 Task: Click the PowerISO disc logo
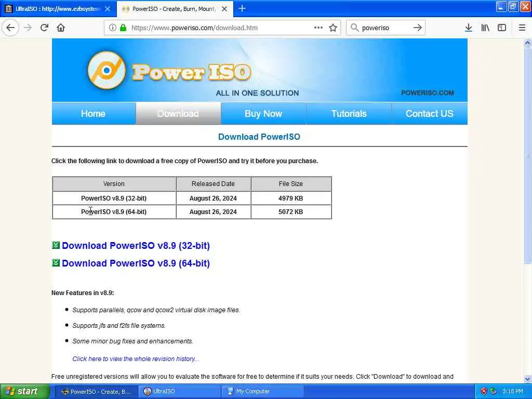107,70
